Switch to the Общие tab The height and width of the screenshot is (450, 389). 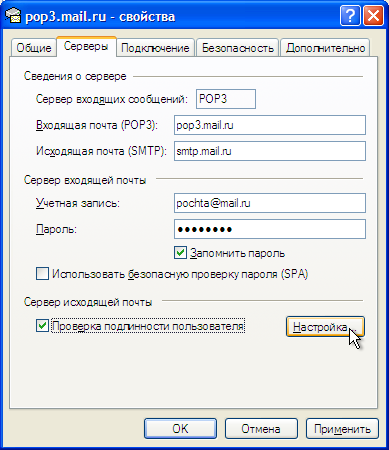(34, 48)
